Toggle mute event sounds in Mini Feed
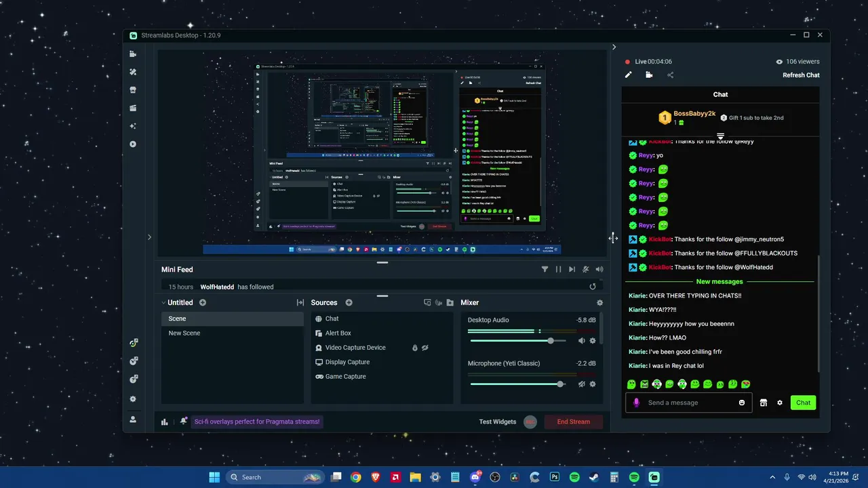 [586, 269]
